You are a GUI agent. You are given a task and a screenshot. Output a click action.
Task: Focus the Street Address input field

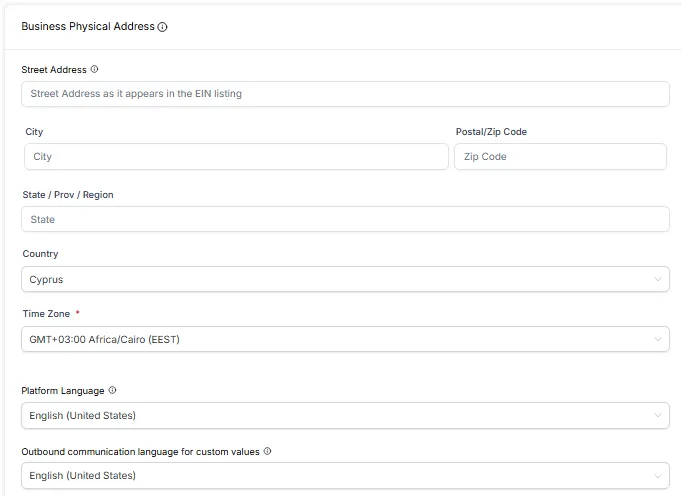pos(344,94)
